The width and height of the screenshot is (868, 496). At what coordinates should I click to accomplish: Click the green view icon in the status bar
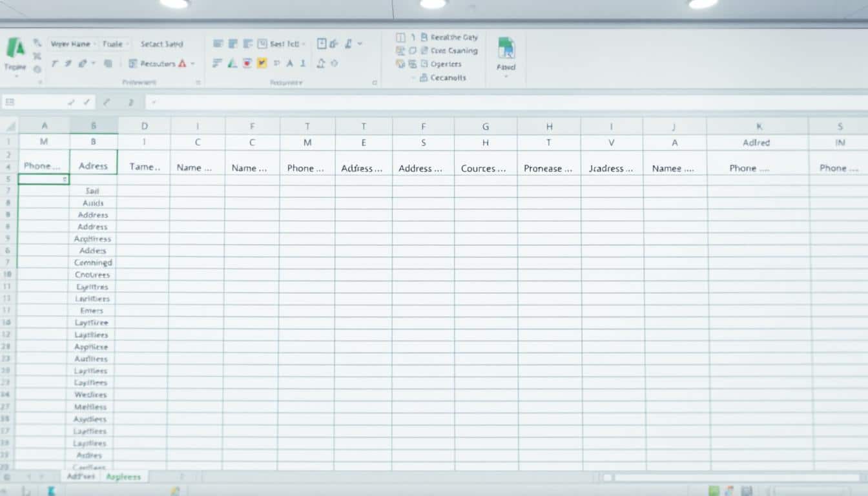click(x=714, y=491)
